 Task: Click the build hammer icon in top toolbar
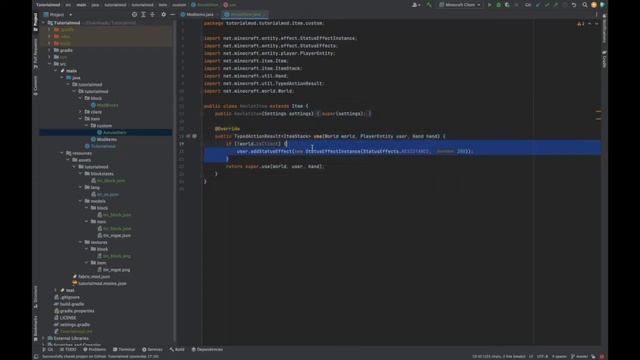pos(429,5)
